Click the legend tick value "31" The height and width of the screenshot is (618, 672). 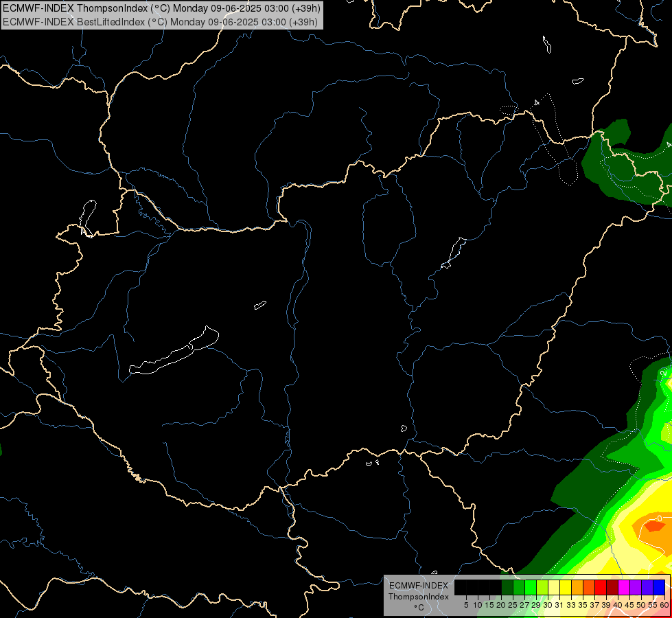coord(559,605)
